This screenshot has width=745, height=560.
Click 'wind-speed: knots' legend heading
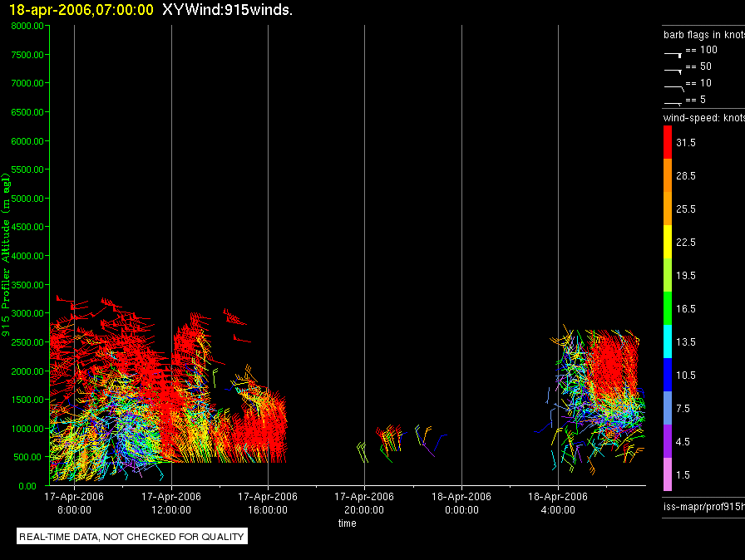coord(704,118)
